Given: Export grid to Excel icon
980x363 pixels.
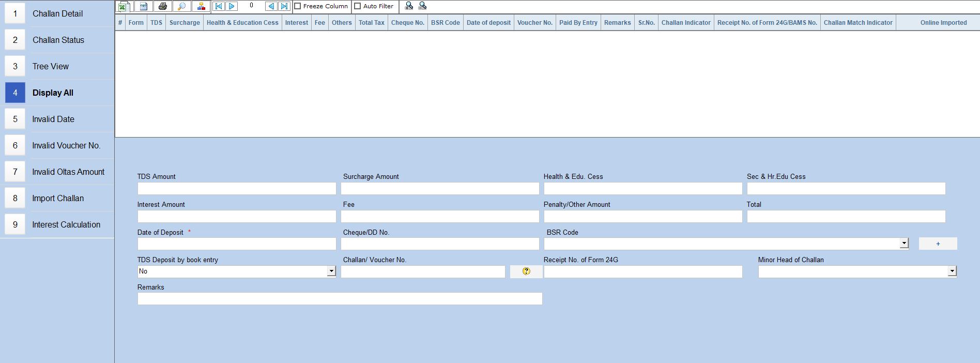Looking at the screenshot, I should (123, 6).
